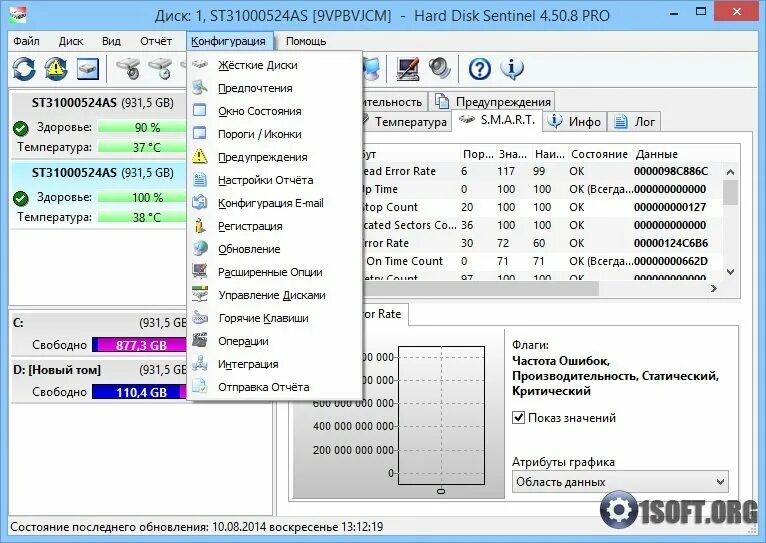This screenshot has height=543, width=766.
Task: Click the keyboard icon beside Горячие Клавиши
Action: (200, 317)
